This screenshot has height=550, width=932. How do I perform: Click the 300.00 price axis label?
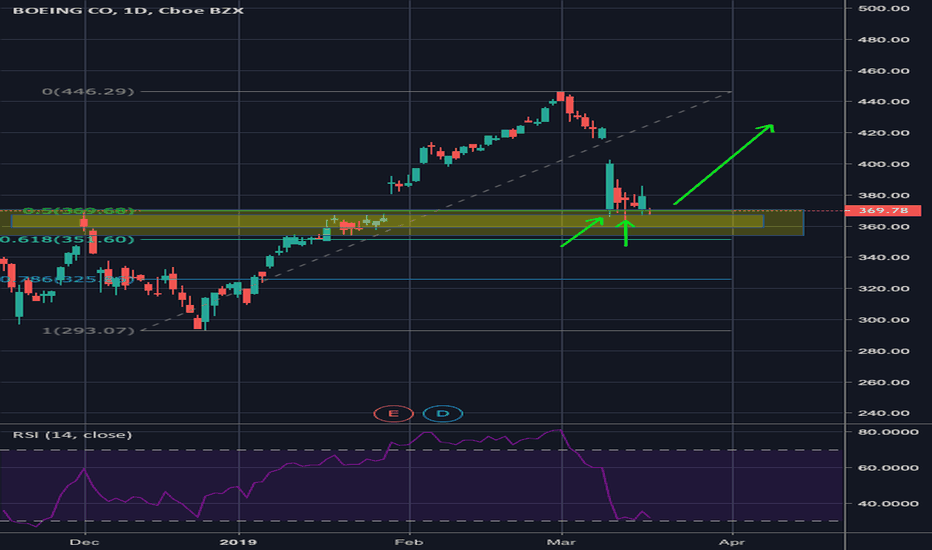point(883,320)
